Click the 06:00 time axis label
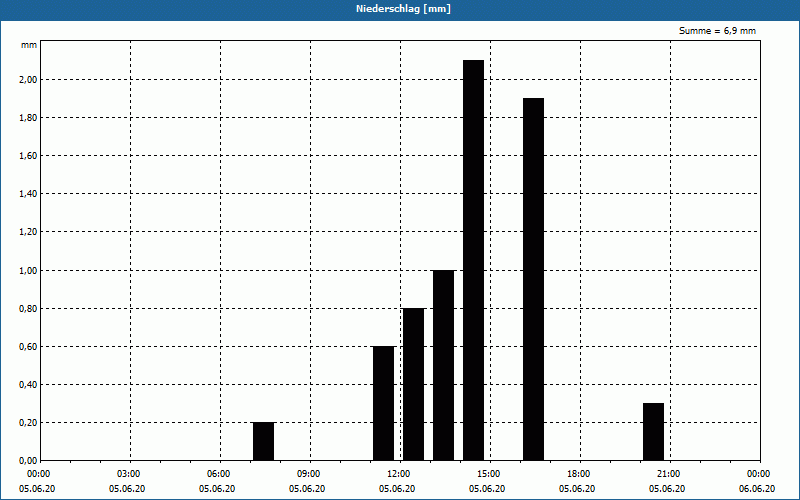 click(x=220, y=474)
